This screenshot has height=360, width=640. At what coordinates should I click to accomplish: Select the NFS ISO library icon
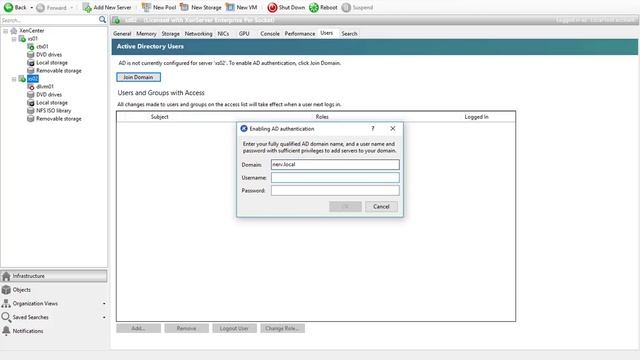[31, 111]
